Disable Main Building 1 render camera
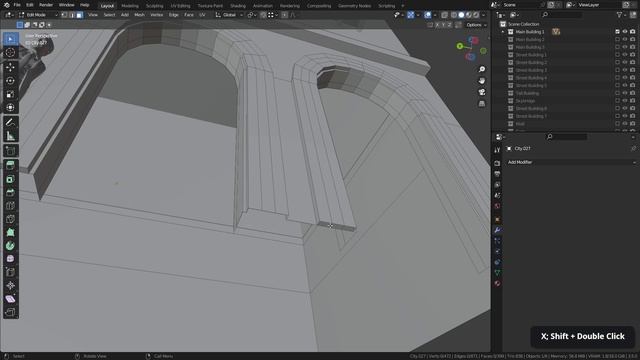This screenshot has width=640, height=360. point(633,32)
